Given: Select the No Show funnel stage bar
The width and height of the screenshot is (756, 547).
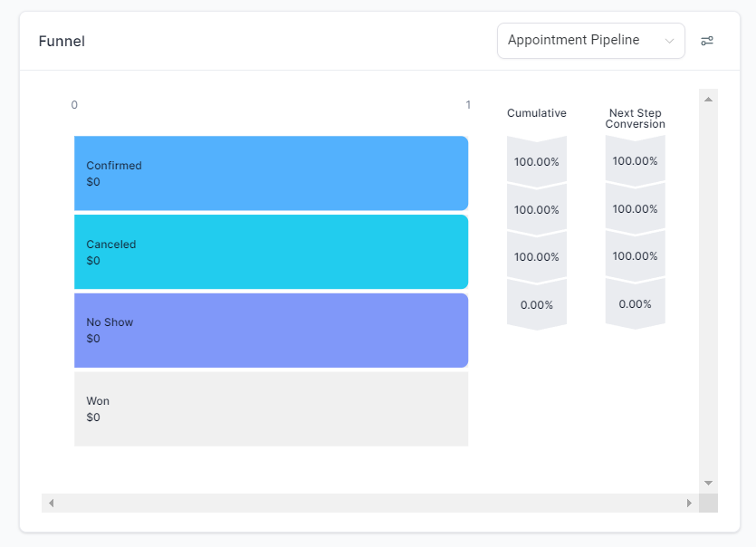Looking at the screenshot, I should pos(271,331).
